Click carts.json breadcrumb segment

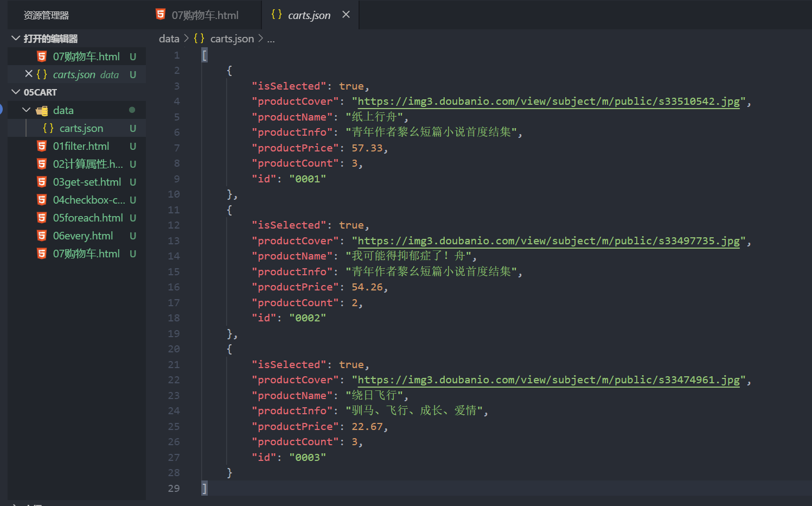click(x=232, y=39)
